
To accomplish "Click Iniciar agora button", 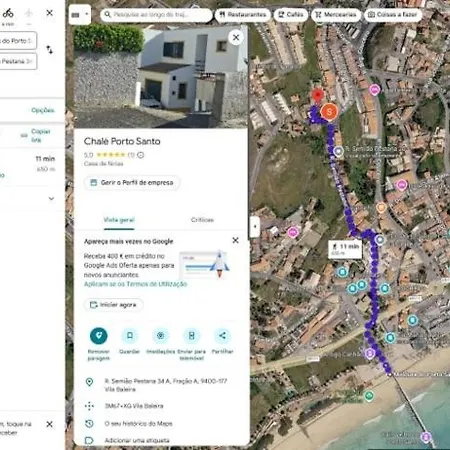I will click(x=113, y=305).
